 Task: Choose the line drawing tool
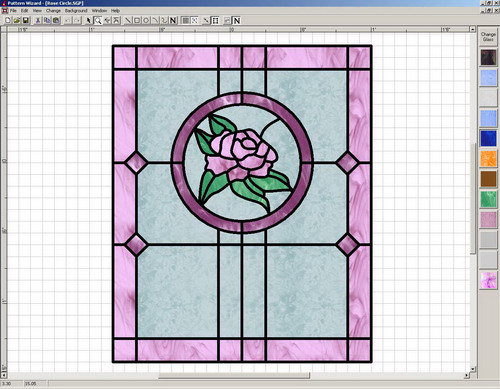tap(128, 21)
